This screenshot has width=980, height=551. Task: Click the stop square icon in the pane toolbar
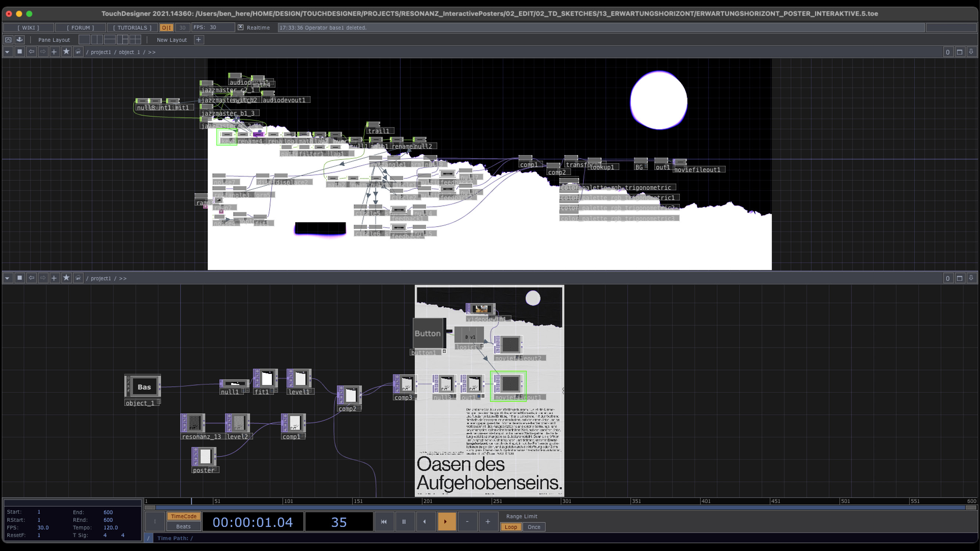(x=19, y=52)
